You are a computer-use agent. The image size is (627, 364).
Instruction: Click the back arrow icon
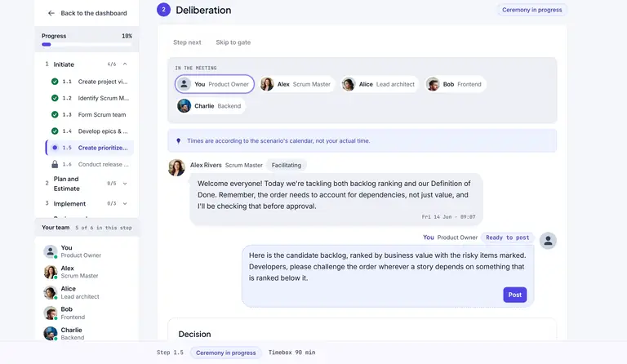(x=51, y=13)
